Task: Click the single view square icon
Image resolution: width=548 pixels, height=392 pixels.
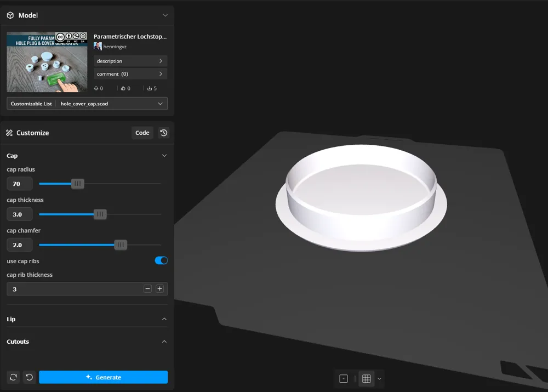Action: coord(344,379)
